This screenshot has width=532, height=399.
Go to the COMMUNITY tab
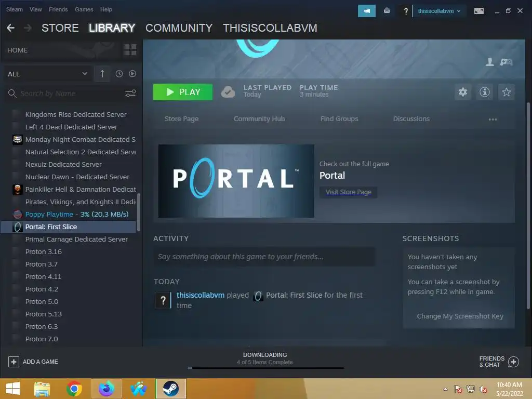(179, 28)
